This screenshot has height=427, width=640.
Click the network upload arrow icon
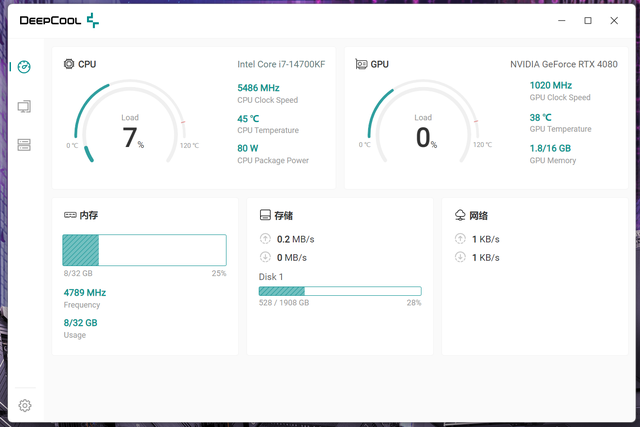pyautogui.click(x=460, y=239)
